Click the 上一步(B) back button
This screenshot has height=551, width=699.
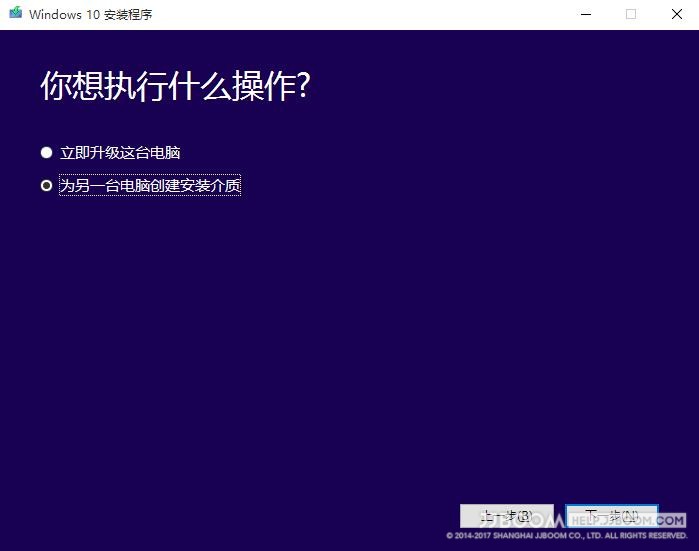(x=507, y=516)
